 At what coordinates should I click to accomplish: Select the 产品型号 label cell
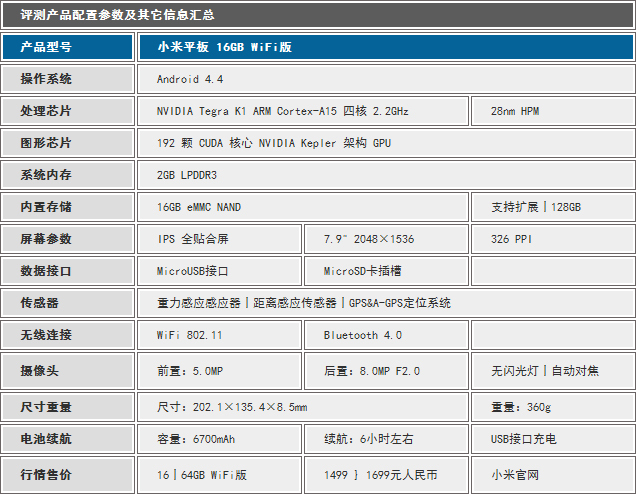[x=67, y=47]
